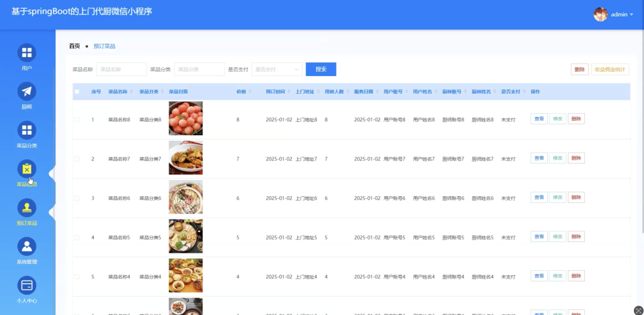Viewport: 644px width, 315px height.
Task: Tick the select-all checkbox in table header
Action: [x=77, y=92]
